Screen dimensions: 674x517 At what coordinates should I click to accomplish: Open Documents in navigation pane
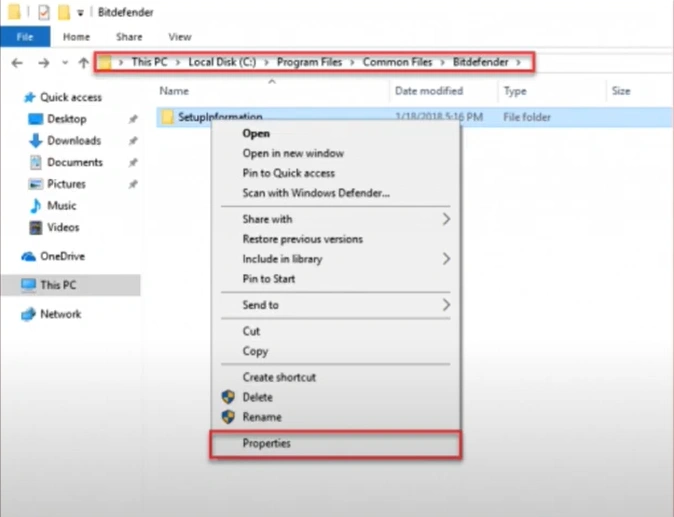click(75, 162)
